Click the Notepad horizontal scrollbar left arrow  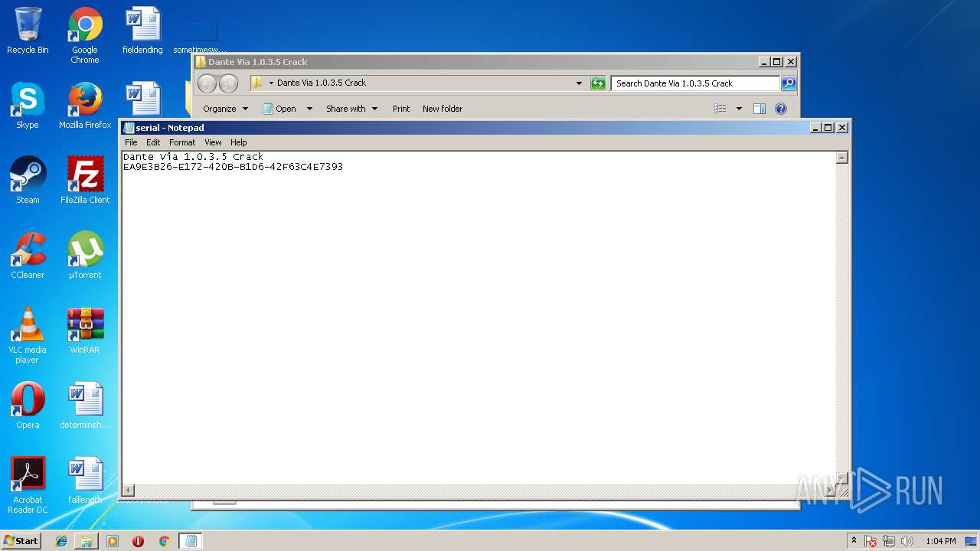point(129,490)
